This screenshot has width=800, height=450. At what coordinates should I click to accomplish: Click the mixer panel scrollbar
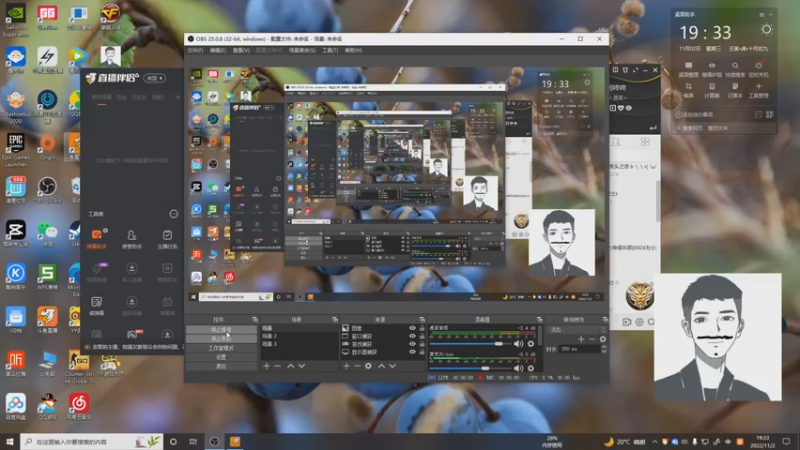[540, 337]
